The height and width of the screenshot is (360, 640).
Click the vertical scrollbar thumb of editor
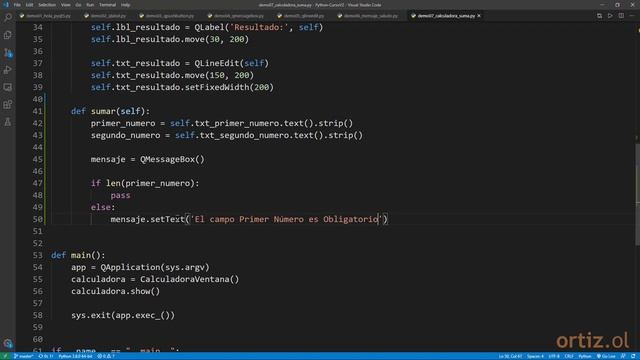(637, 195)
